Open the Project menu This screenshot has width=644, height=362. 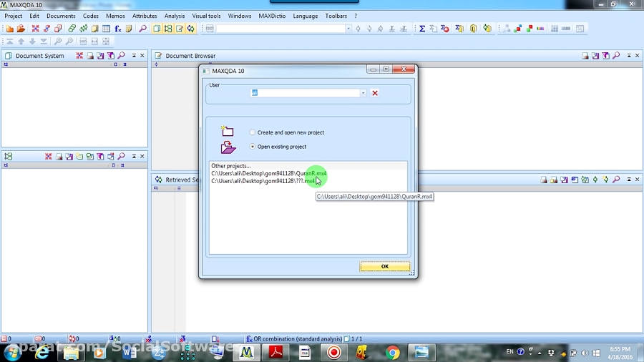pos(13,16)
